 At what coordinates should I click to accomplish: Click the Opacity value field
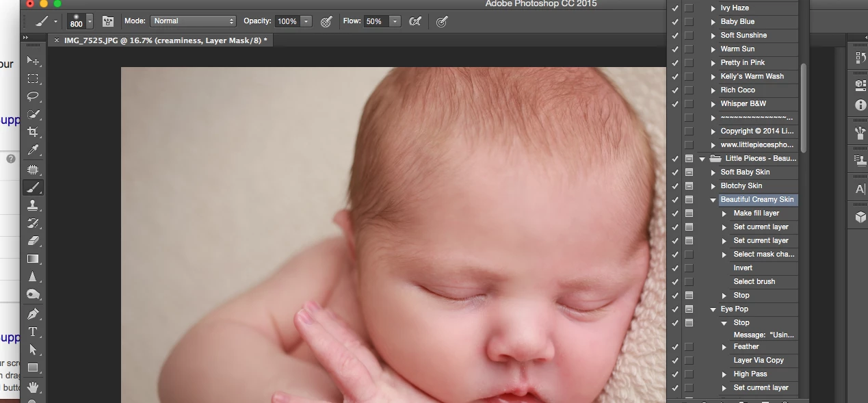(287, 21)
